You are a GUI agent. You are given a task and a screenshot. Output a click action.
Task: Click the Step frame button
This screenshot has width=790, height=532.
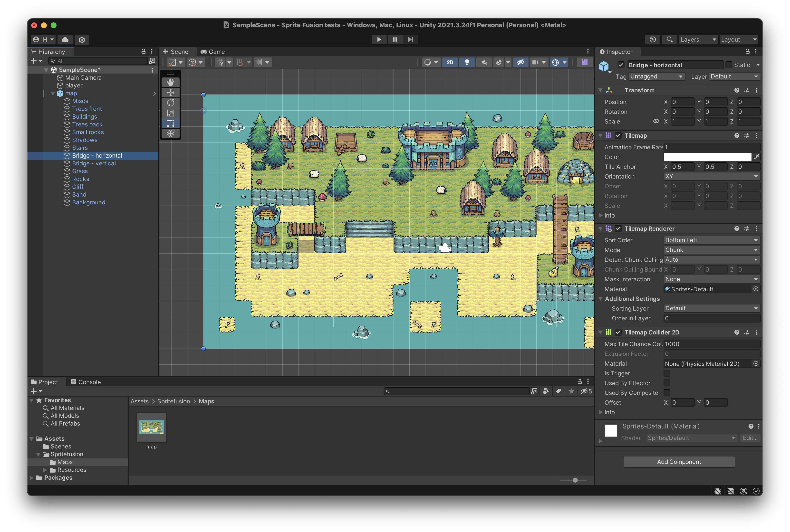click(410, 39)
